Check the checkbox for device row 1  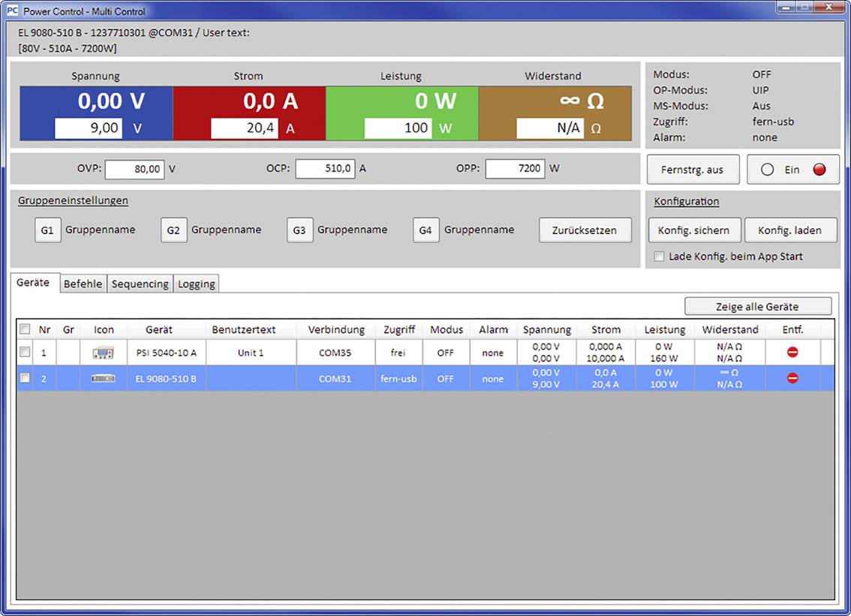25,352
